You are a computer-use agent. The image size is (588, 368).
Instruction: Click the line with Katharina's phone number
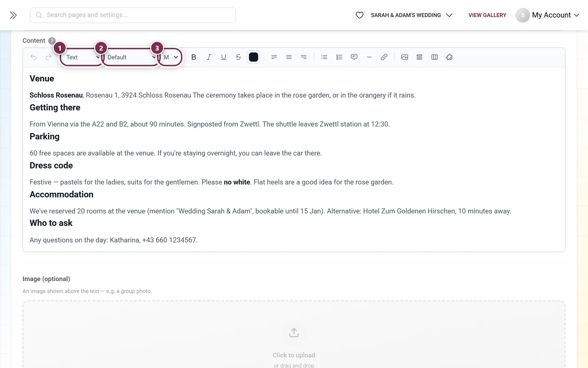click(x=114, y=240)
